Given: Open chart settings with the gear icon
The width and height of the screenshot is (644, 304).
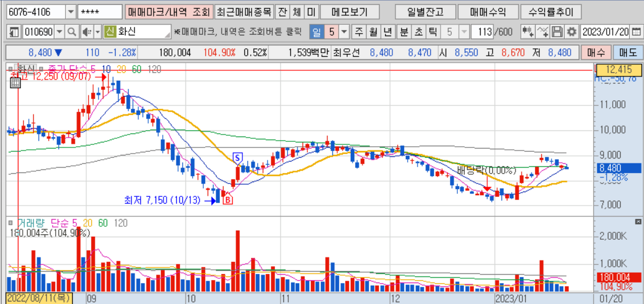Looking at the screenshot, I should tap(572, 32).
